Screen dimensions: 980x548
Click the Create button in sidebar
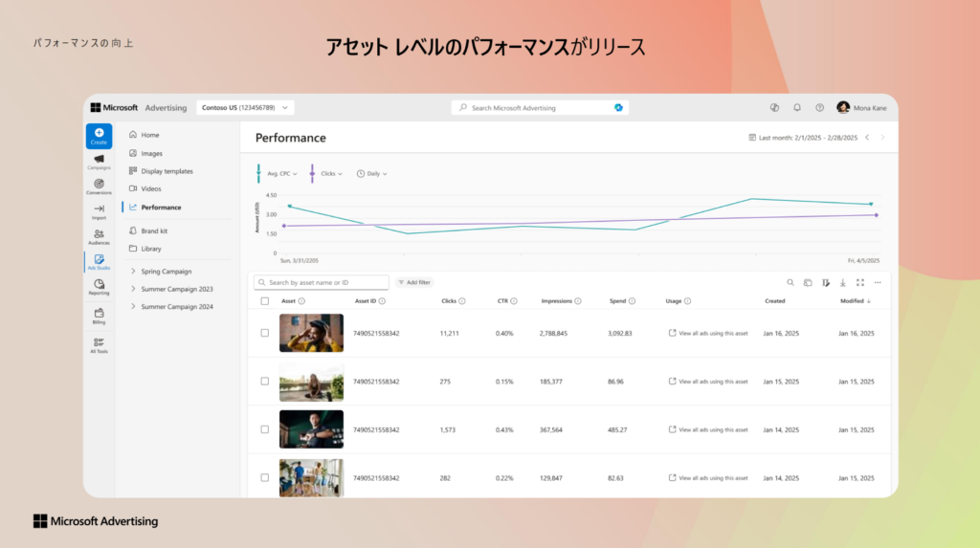99,136
